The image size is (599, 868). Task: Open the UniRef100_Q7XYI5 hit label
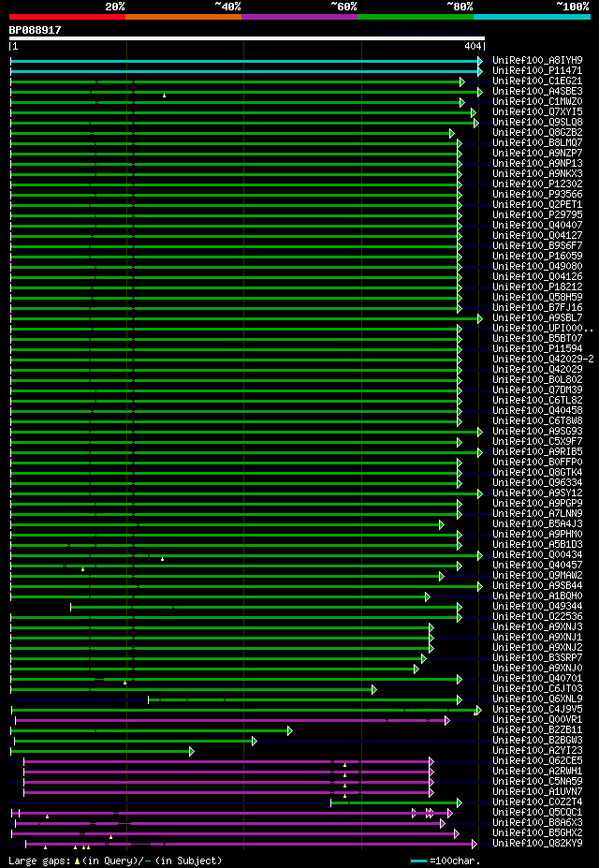coord(537,111)
